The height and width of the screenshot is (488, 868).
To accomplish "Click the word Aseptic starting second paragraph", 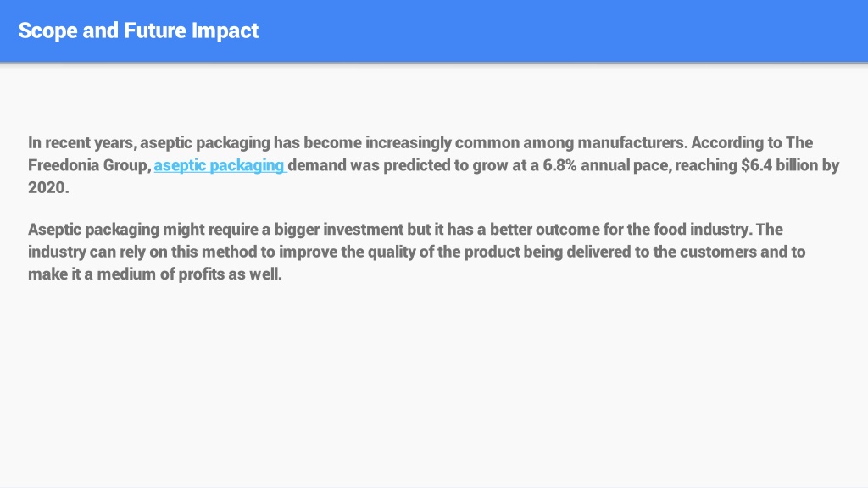I will 55,230.
